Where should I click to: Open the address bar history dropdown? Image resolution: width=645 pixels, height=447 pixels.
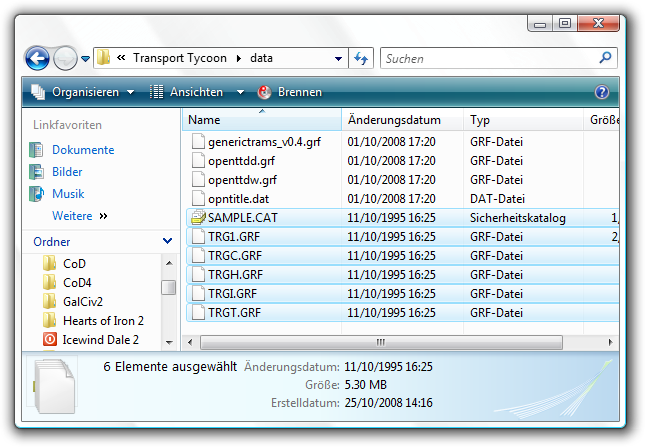[x=338, y=58]
